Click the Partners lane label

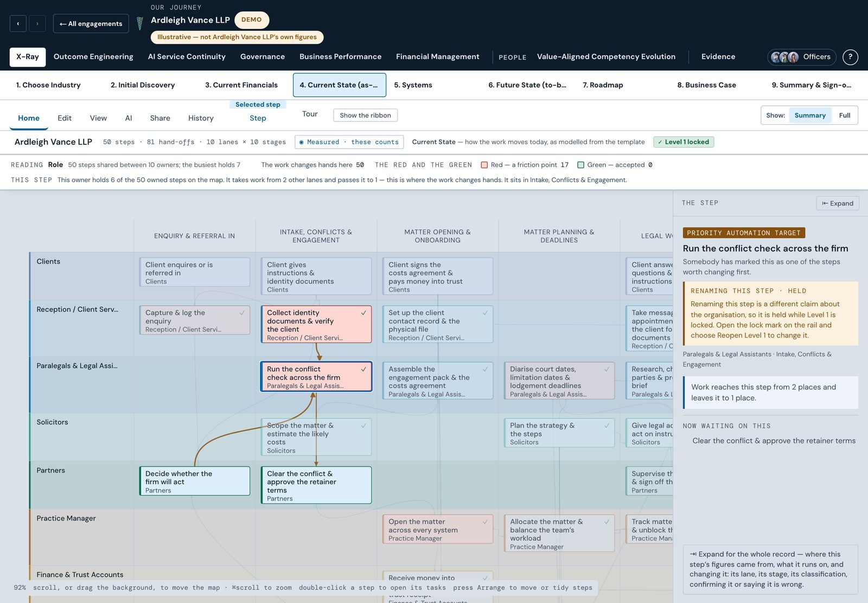(x=50, y=471)
